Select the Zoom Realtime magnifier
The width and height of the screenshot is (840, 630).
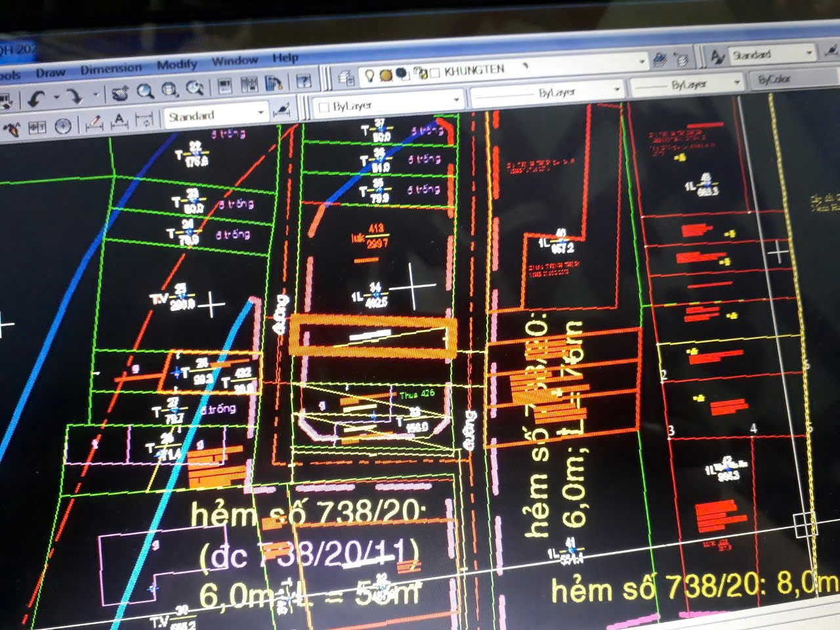click(146, 93)
